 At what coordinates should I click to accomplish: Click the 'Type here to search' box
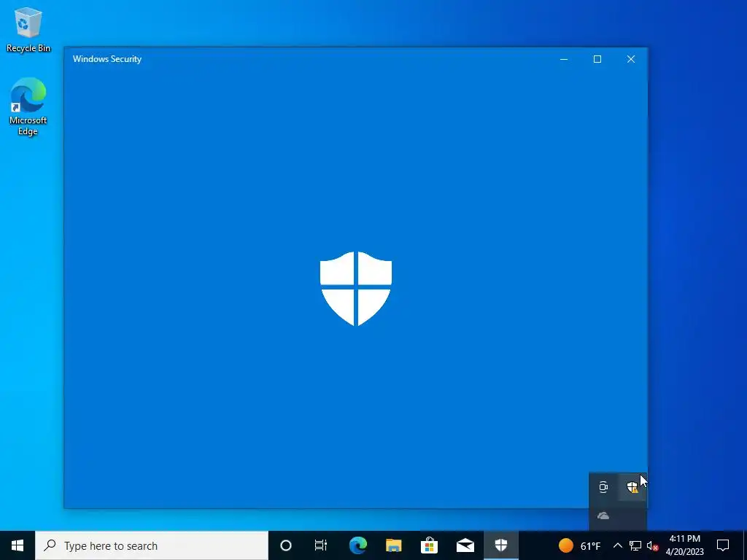tap(152, 545)
